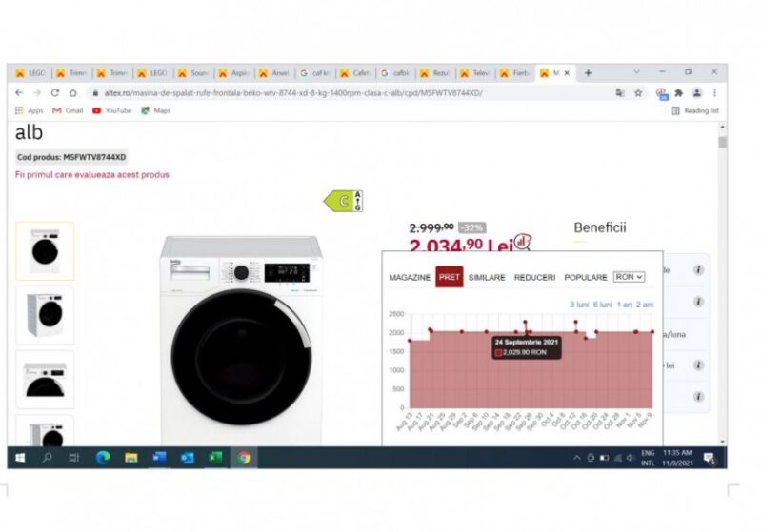Select the second washing machine thumbnail
Image resolution: width=762 pixels, height=532 pixels.
tap(45, 314)
